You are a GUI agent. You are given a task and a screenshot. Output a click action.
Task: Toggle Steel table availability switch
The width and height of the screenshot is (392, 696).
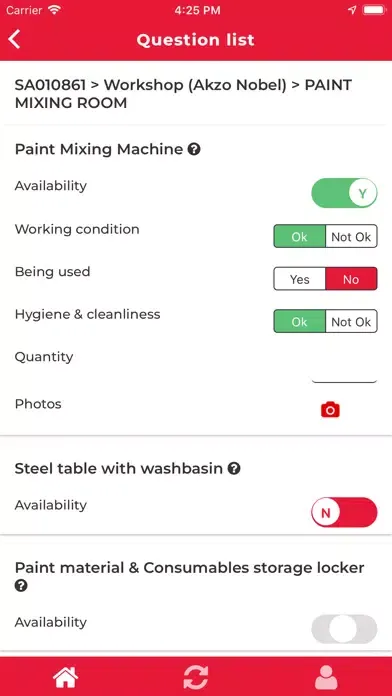(344, 512)
